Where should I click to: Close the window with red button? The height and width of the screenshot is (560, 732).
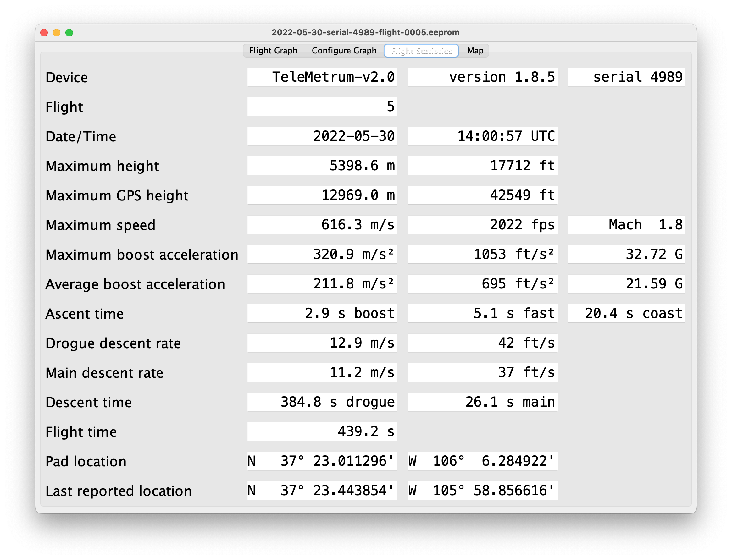[x=44, y=33]
